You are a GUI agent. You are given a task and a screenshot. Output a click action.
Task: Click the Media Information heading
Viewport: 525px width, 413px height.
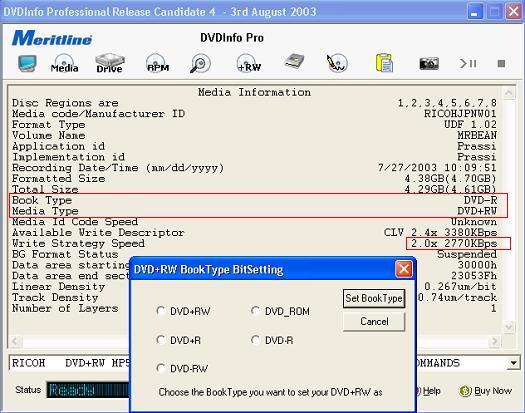[254, 92]
